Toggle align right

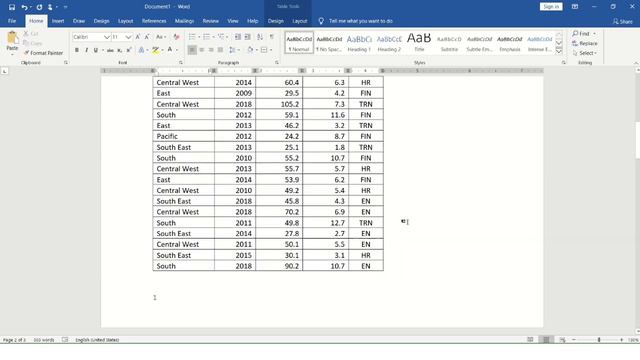pos(211,50)
